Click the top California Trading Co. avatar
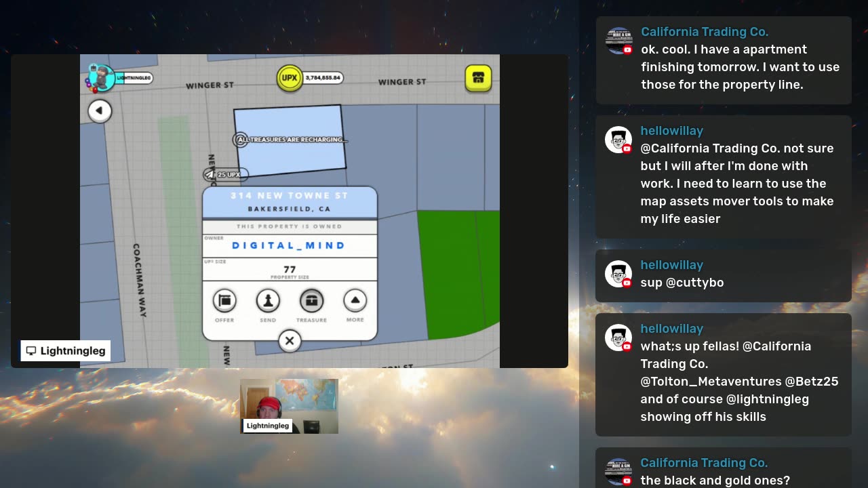The width and height of the screenshot is (868, 488). tap(618, 41)
